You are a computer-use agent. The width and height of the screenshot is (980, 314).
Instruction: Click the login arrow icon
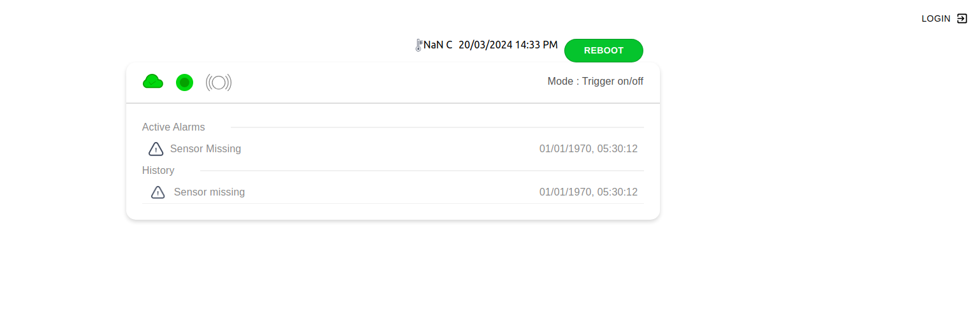coord(962,18)
